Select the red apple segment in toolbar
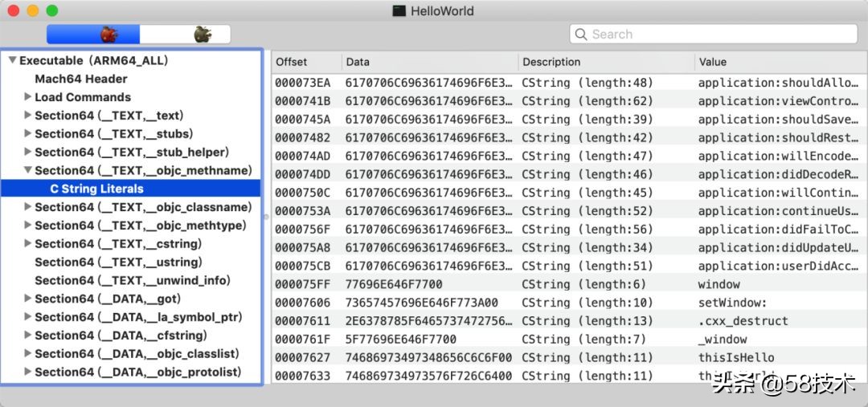This screenshot has height=407, width=868. tap(93, 35)
